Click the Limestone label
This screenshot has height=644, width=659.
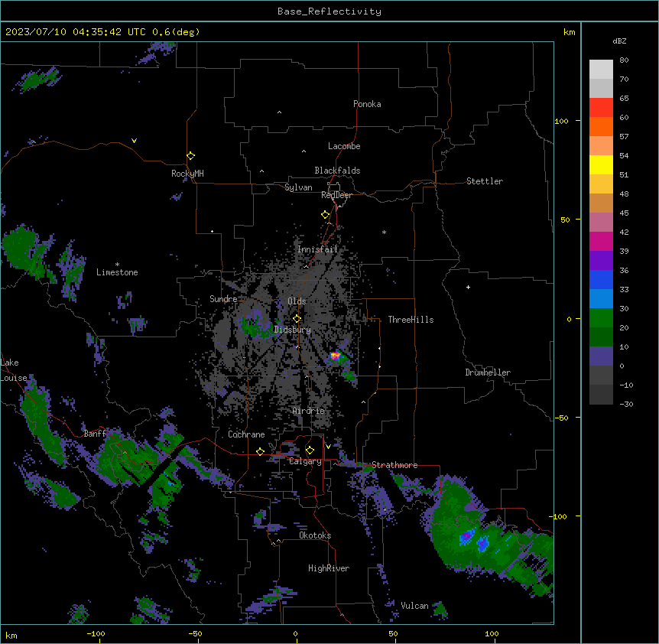(117, 272)
